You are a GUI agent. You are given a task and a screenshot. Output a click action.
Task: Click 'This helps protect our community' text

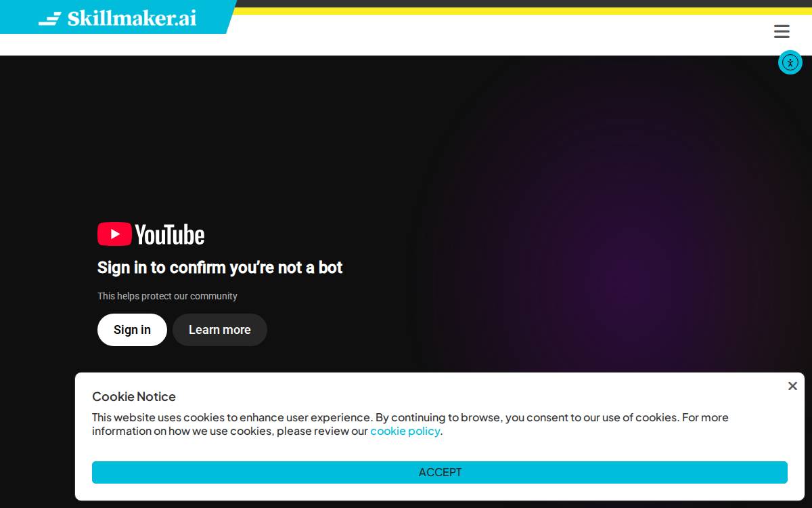coord(167,296)
